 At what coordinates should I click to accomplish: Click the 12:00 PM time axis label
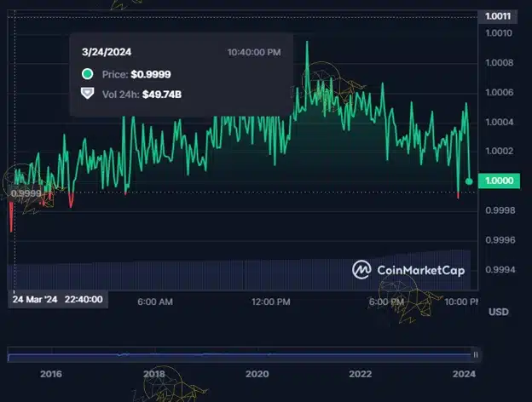click(x=271, y=301)
